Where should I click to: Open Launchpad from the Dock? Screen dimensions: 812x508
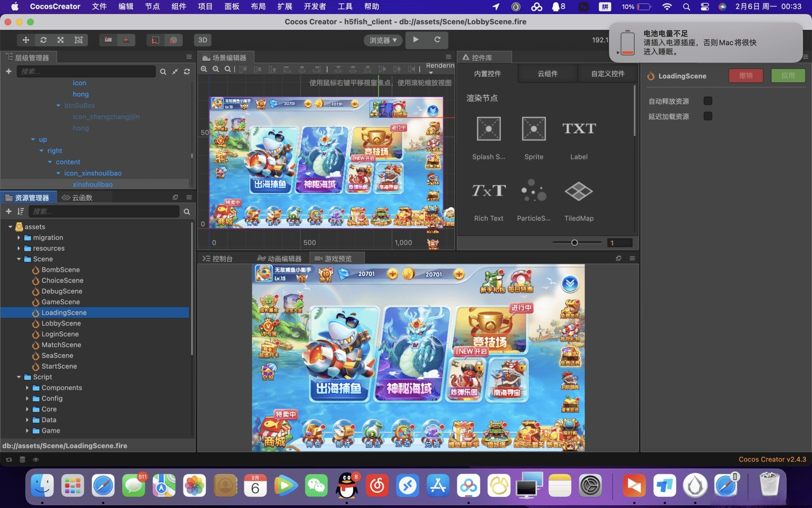[72, 485]
